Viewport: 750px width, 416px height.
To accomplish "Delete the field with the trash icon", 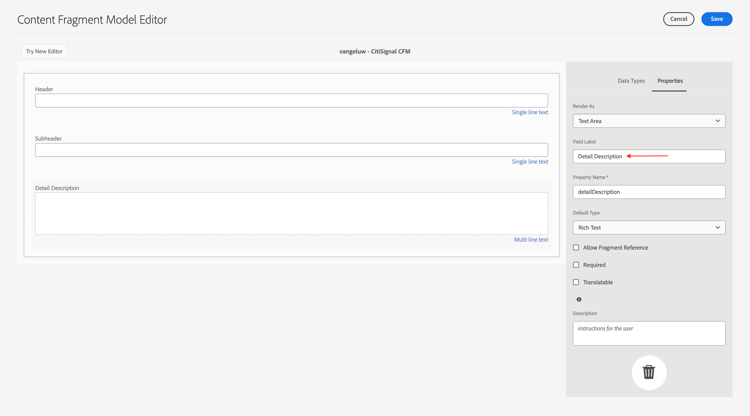I will click(649, 372).
